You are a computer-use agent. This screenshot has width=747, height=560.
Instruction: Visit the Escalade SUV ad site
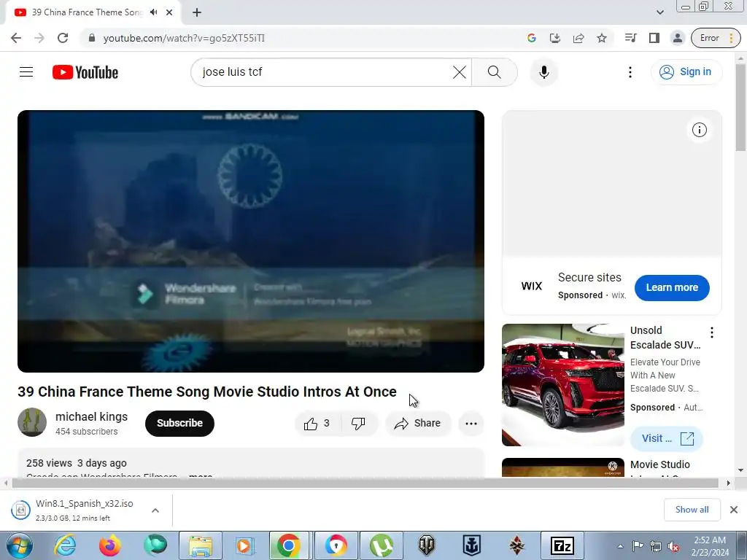(x=667, y=438)
